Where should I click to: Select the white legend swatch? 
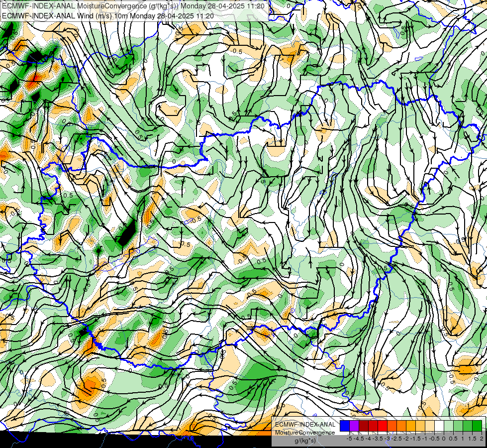click(439, 426)
